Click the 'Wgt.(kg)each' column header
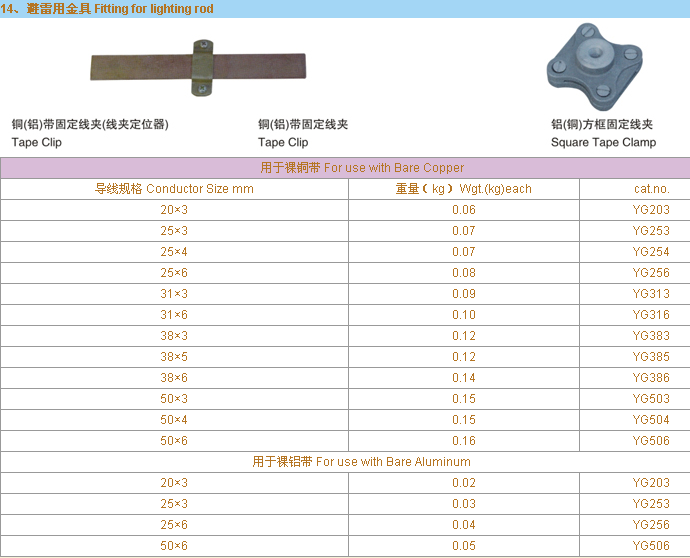The height and width of the screenshot is (558, 690). point(463,189)
